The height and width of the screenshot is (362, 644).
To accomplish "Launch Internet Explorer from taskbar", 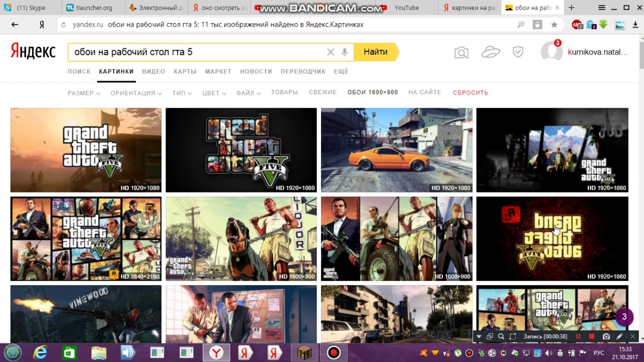I will pos(40,352).
